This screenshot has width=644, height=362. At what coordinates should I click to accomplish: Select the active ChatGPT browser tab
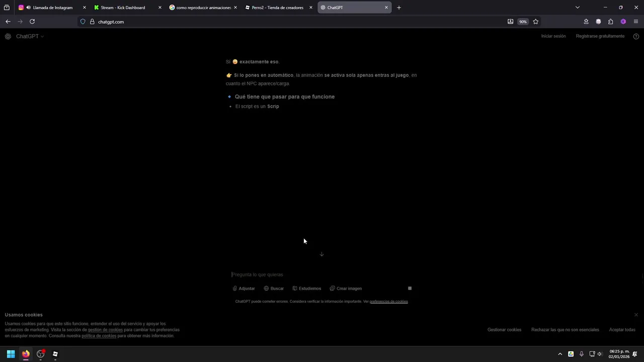[354, 8]
